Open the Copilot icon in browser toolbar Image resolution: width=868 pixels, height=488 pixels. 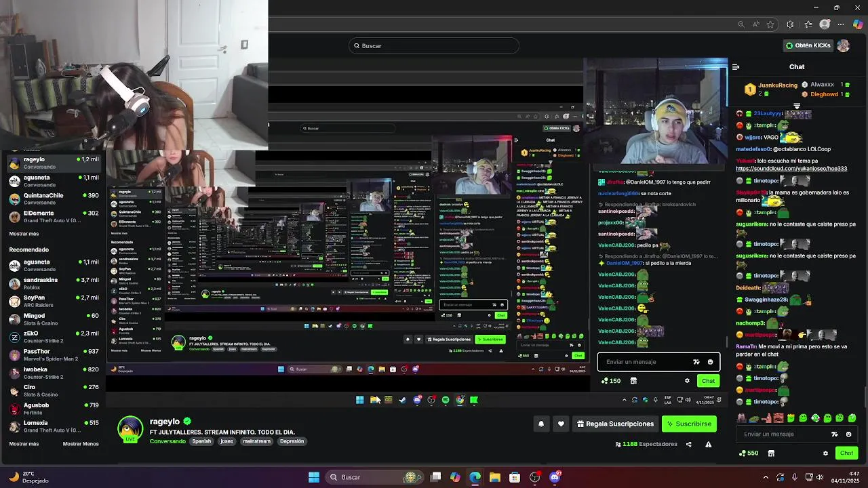[x=858, y=24]
